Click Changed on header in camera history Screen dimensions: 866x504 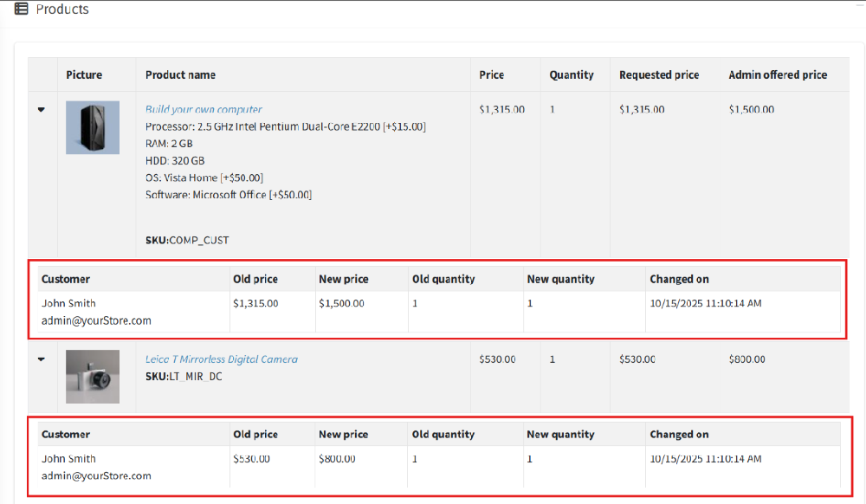click(x=679, y=435)
